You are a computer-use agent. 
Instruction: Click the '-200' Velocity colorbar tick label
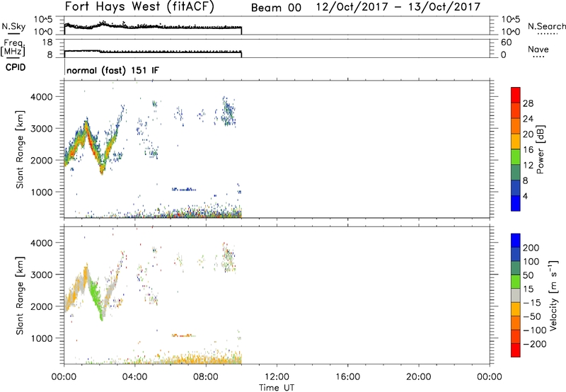coord(534,344)
